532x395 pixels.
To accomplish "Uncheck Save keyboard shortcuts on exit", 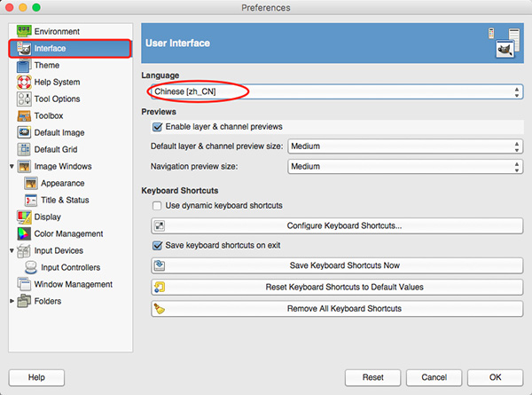I will point(157,246).
